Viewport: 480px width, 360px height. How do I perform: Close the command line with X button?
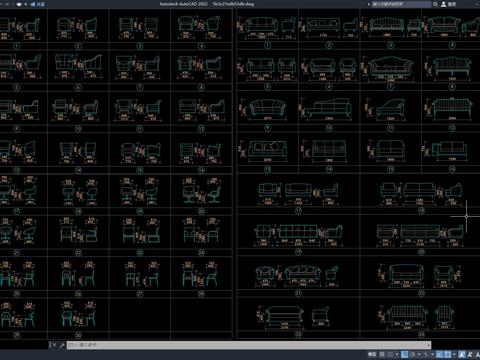pyautogui.click(x=54, y=345)
